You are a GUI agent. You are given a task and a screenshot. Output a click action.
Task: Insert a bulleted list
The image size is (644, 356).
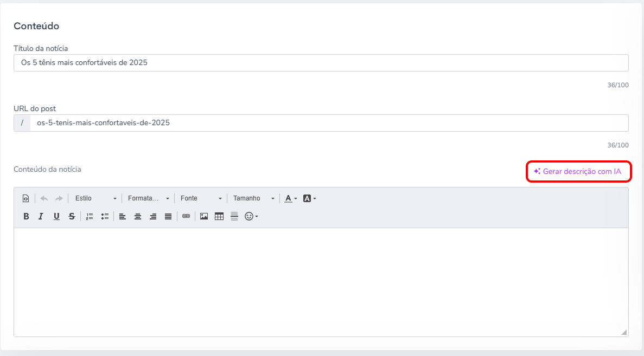pos(105,217)
